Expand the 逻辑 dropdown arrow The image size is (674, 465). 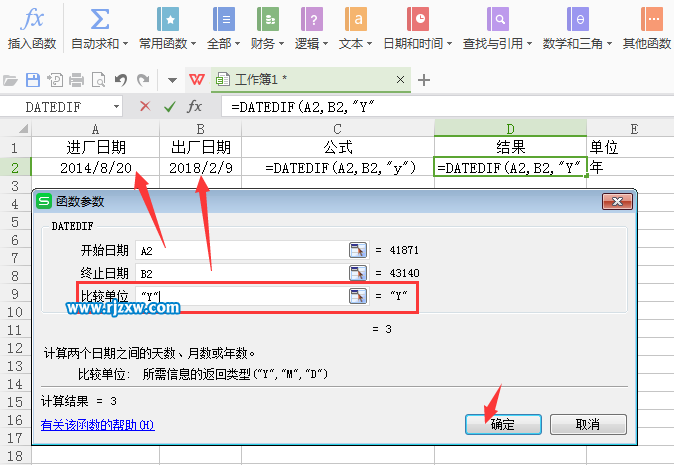coord(325,43)
